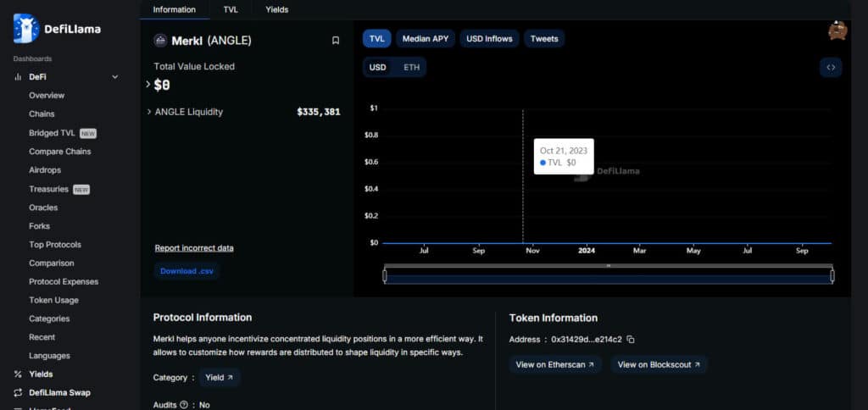Open Report incorrect data link
868x410 pixels.
(x=194, y=248)
